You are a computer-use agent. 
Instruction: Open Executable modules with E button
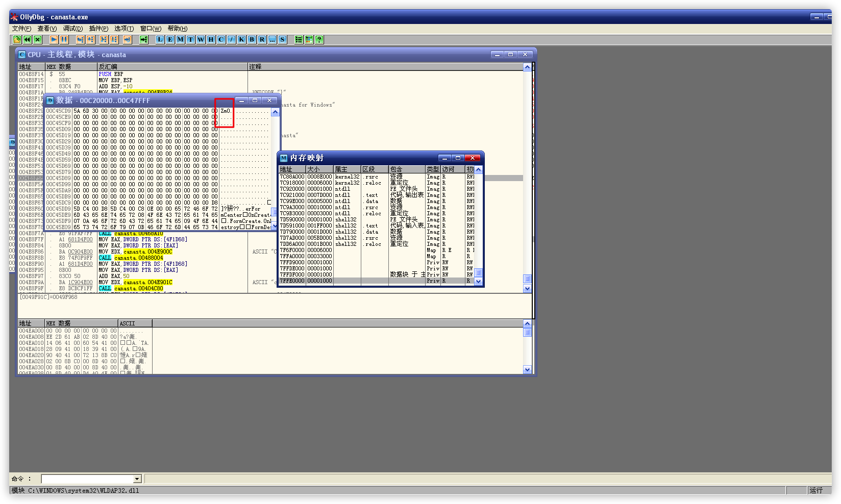[170, 39]
